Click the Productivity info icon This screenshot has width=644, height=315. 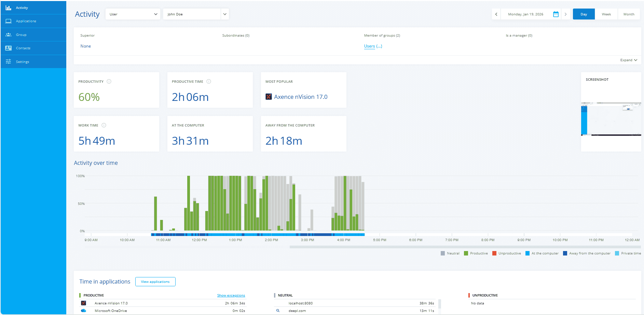click(109, 81)
